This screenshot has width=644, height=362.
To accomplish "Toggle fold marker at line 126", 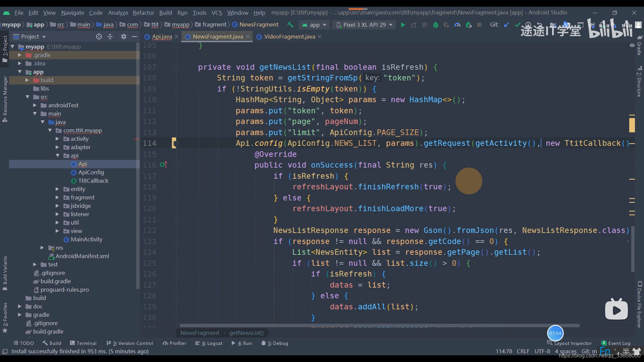I will [176, 274].
